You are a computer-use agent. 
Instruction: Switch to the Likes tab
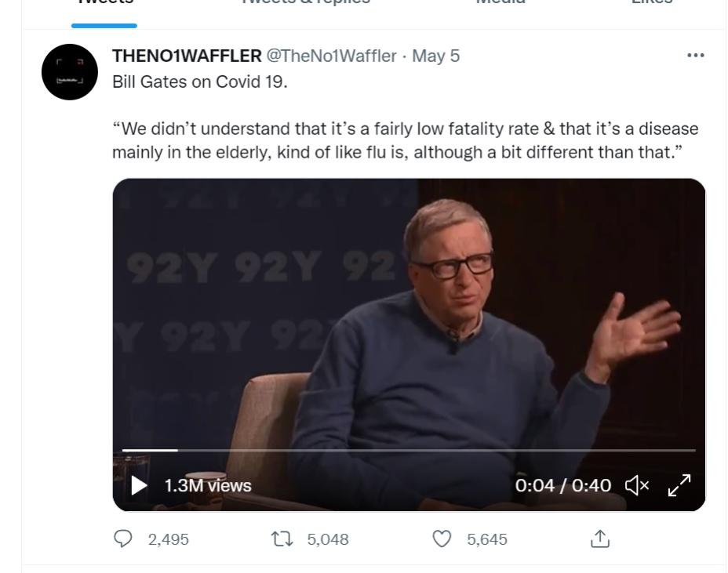point(652,4)
